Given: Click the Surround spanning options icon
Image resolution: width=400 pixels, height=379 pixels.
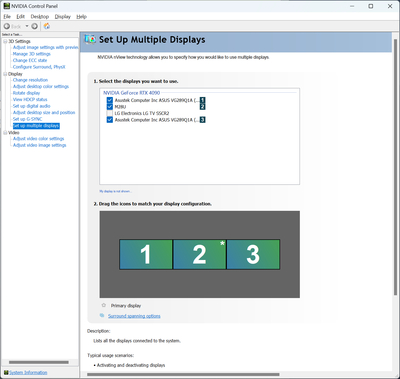Looking at the screenshot, I should coord(102,316).
